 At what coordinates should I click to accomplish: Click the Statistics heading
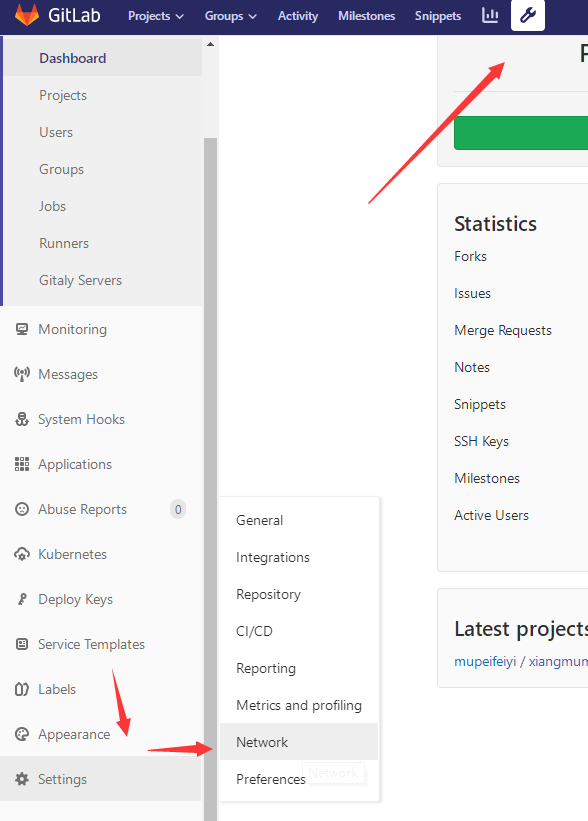tap(495, 224)
